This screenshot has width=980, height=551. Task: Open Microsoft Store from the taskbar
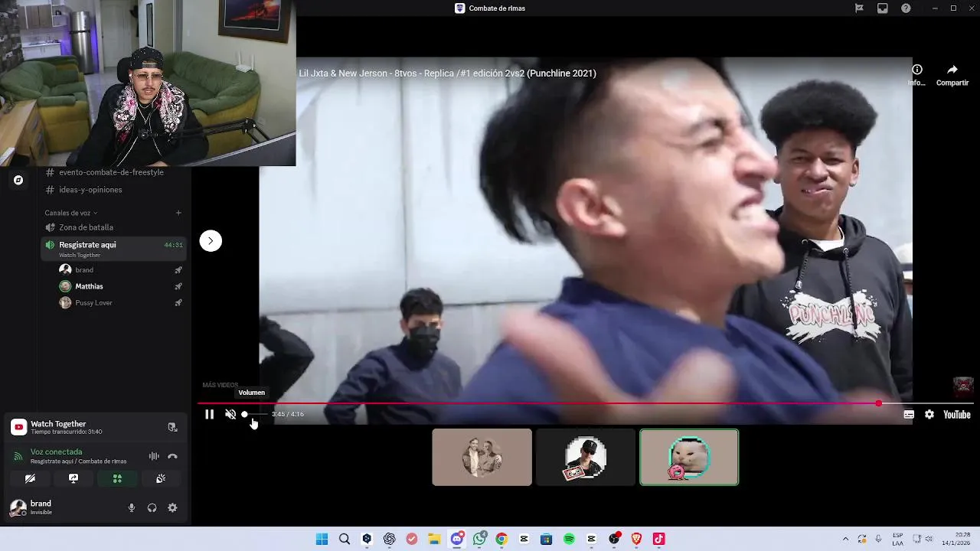coord(546,539)
